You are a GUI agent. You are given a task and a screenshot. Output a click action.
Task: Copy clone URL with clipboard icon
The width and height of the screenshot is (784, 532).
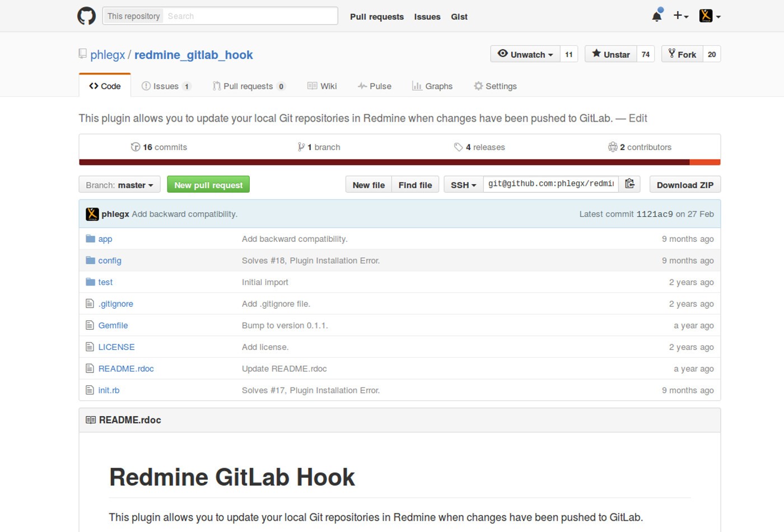pyautogui.click(x=629, y=184)
